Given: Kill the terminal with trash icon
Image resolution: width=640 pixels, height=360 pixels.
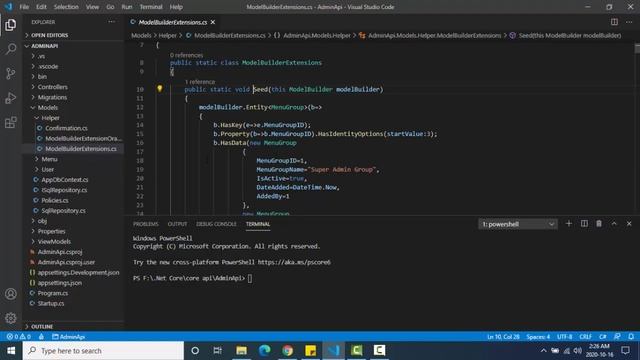Looking at the screenshot, I should coord(599,224).
